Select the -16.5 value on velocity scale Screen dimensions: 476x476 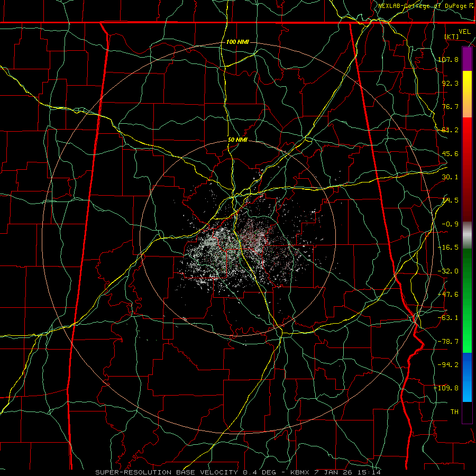tap(448, 248)
